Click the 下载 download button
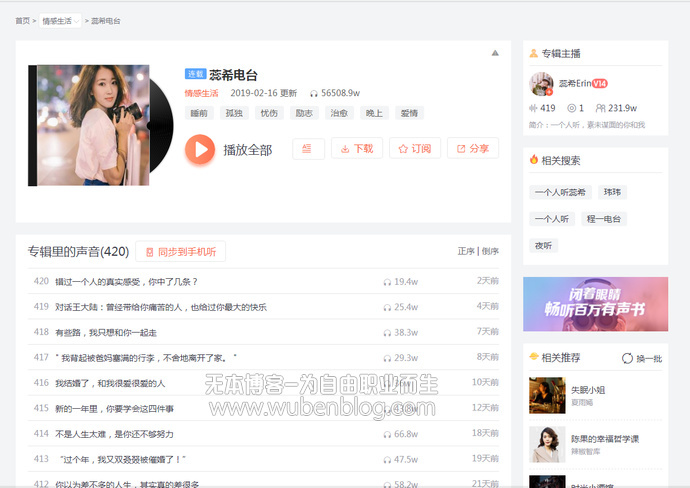Viewport: 690px width, 488px height. [x=357, y=149]
